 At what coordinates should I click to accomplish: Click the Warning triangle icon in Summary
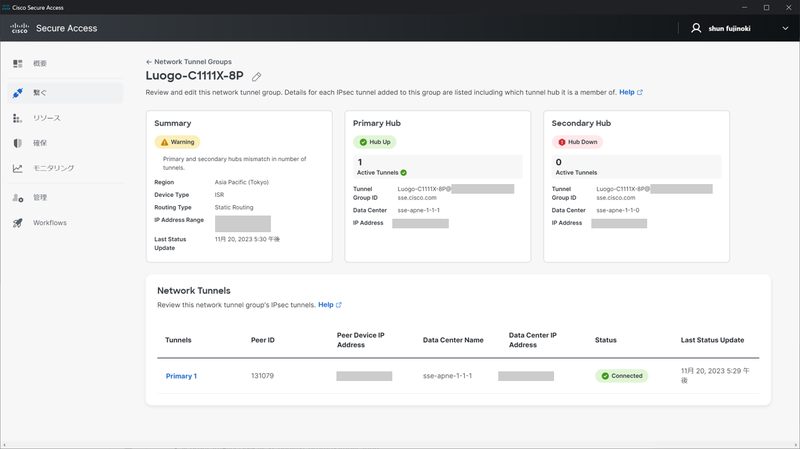(164, 142)
